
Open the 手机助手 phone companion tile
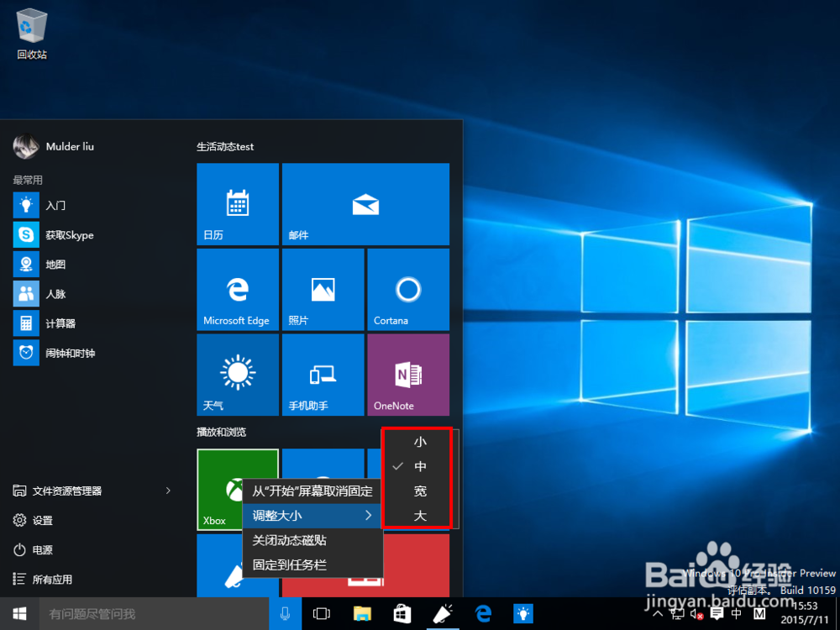click(323, 375)
